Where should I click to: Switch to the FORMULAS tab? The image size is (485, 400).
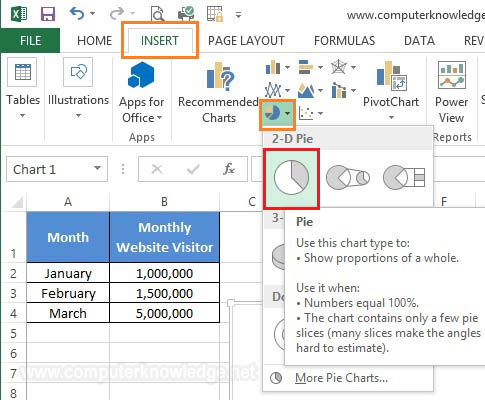344,41
